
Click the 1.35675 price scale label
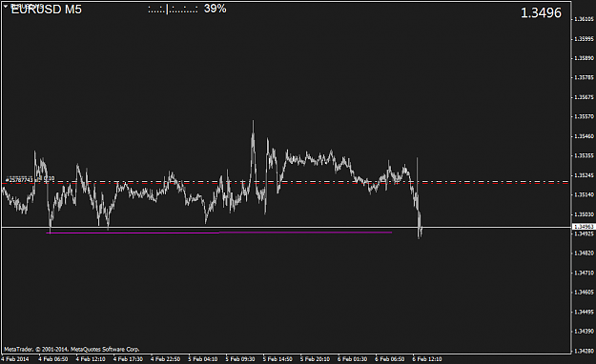click(584, 97)
